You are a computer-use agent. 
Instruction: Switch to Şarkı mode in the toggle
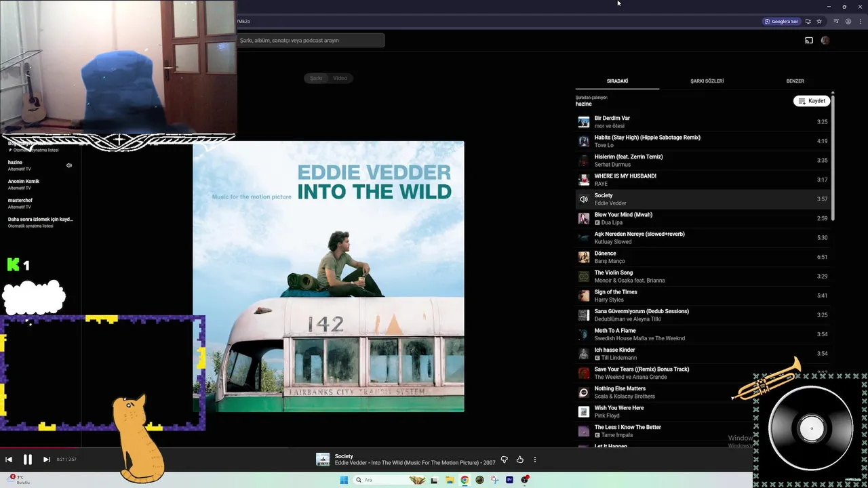point(316,78)
